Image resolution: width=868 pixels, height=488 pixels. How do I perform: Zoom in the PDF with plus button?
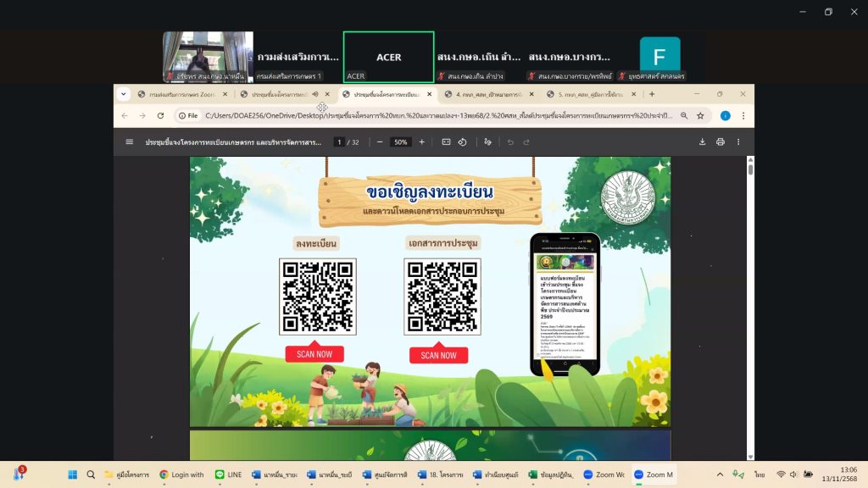(421, 141)
